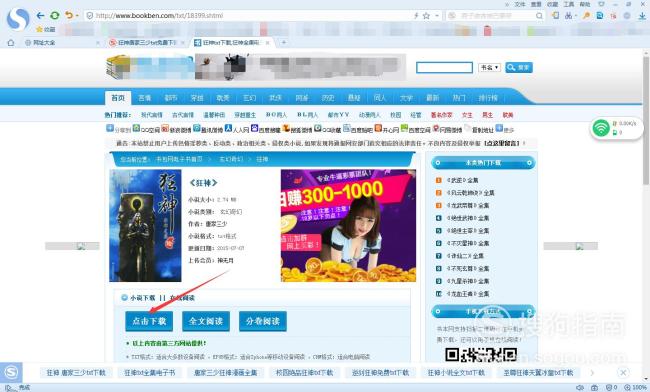The height and width of the screenshot is (392, 650).
Task: Select 排行榜 in navigation bar
Action: [488, 98]
